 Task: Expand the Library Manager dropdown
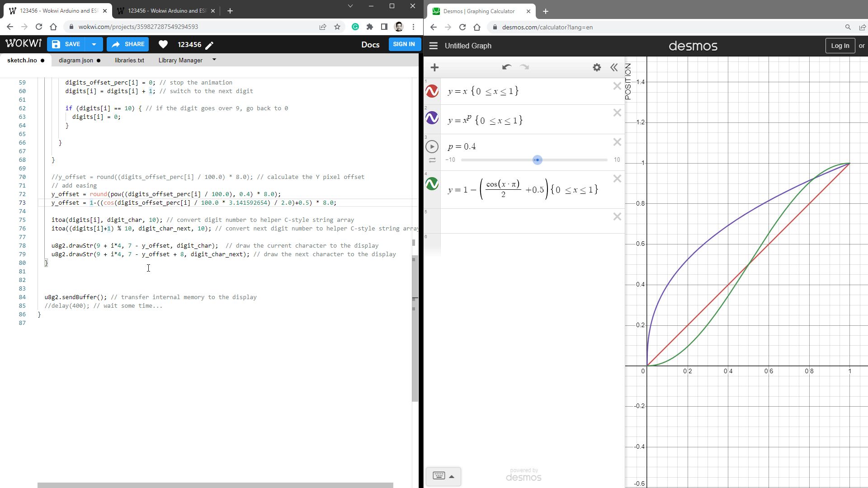[215, 60]
